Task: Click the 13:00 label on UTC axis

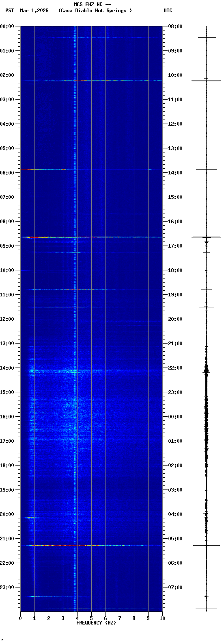Action: pos(175,148)
